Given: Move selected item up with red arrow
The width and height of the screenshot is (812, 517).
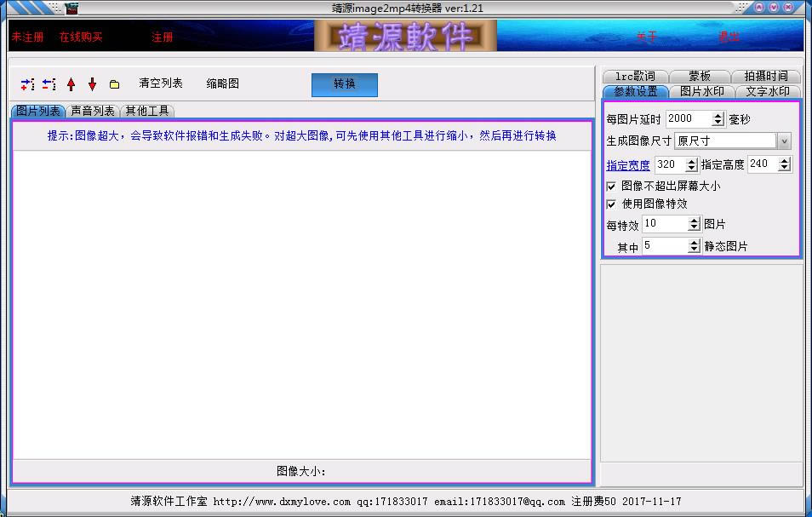Looking at the screenshot, I should (x=71, y=84).
